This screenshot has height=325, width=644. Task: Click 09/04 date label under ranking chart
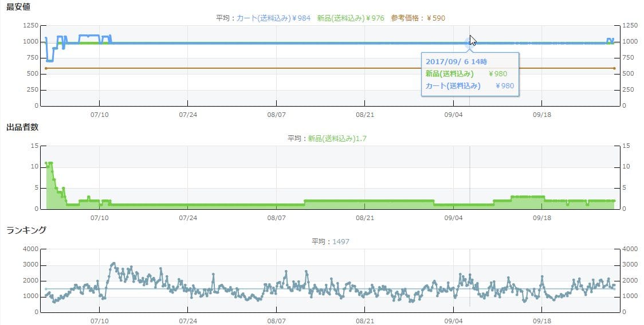click(453, 321)
